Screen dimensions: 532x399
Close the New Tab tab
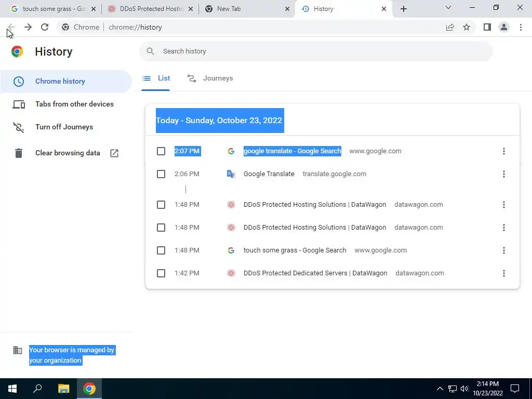[x=287, y=9]
